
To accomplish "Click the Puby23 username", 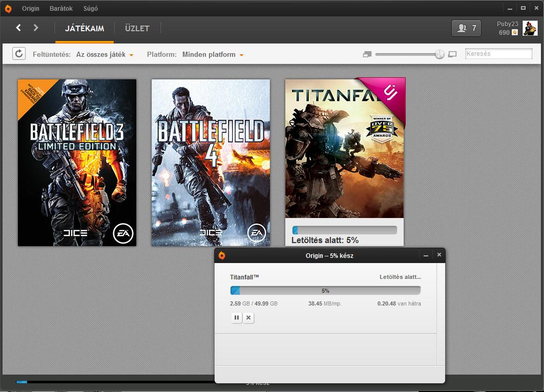I will coord(507,24).
